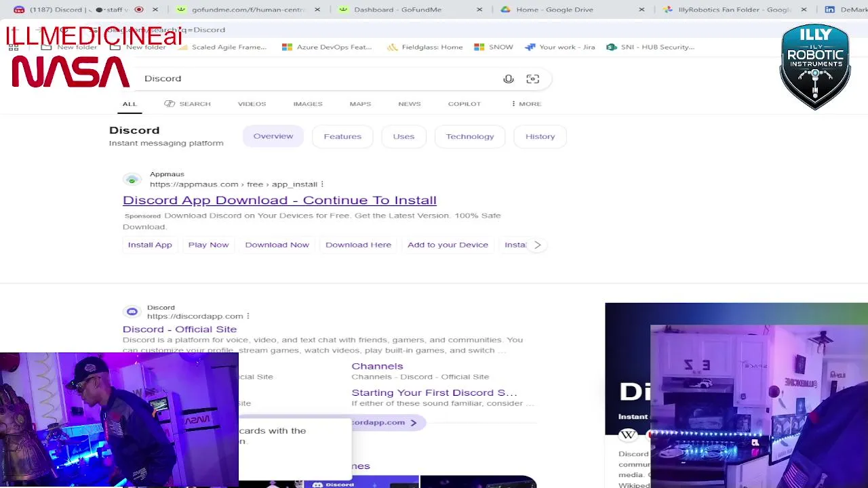The height and width of the screenshot is (488, 868).
Task: Open the Fieldglass: Home bookmark
Action: 425,47
